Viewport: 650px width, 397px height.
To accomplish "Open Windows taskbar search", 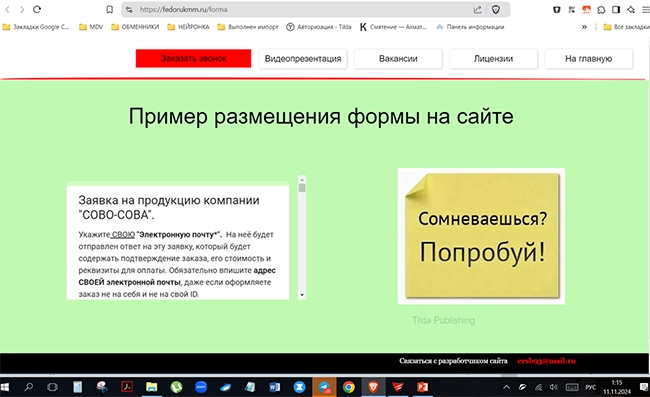I will [x=28, y=387].
